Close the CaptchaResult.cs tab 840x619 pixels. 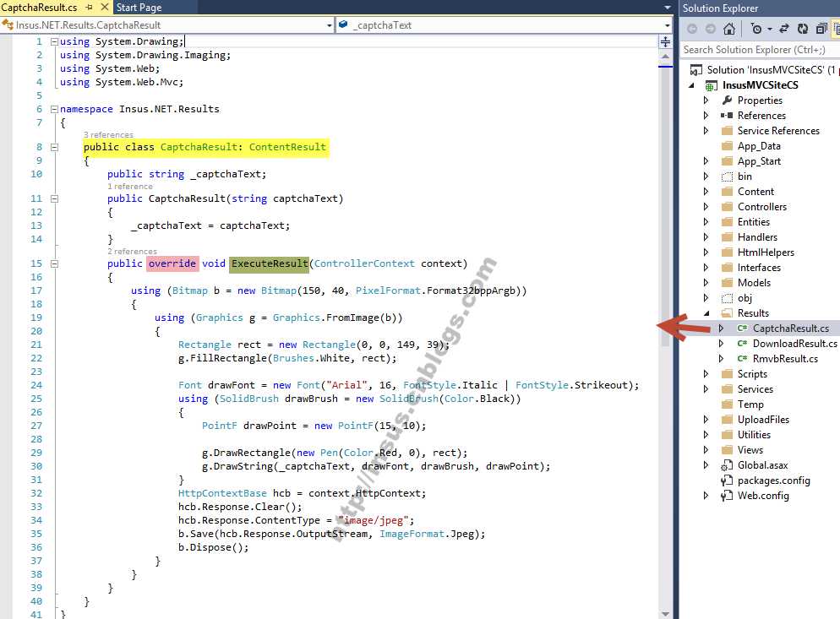point(105,7)
